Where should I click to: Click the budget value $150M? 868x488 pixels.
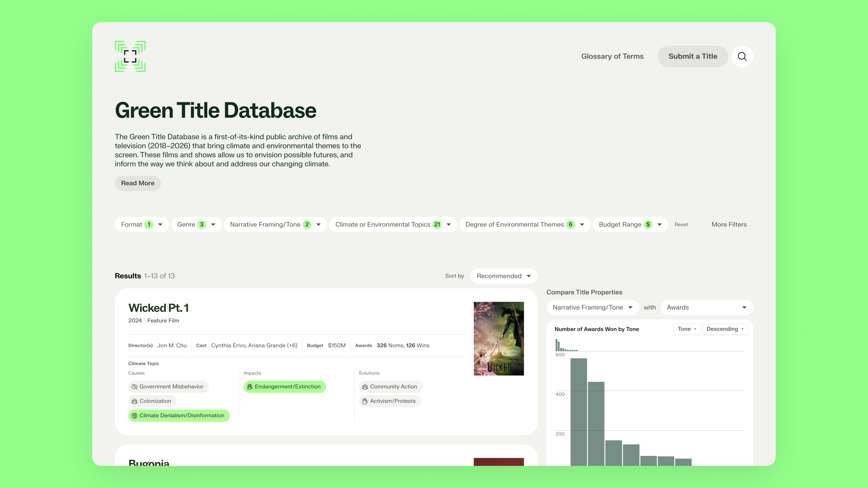(337, 345)
